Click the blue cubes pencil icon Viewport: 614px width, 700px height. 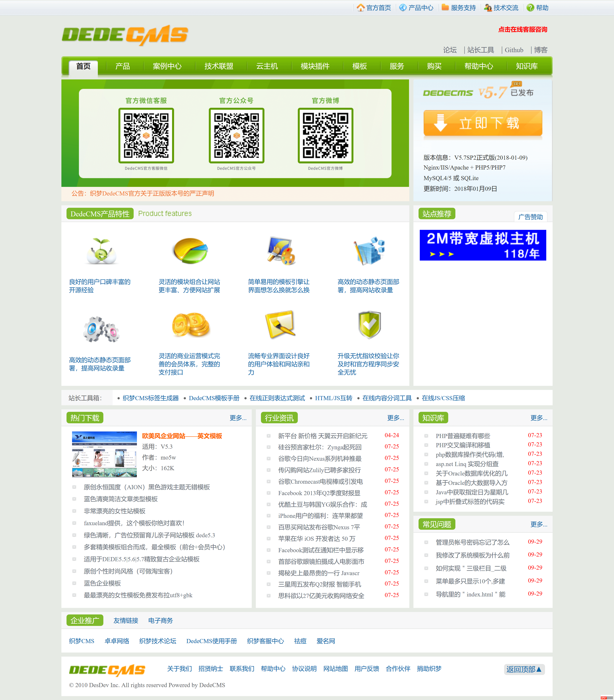click(x=369, y=251)
